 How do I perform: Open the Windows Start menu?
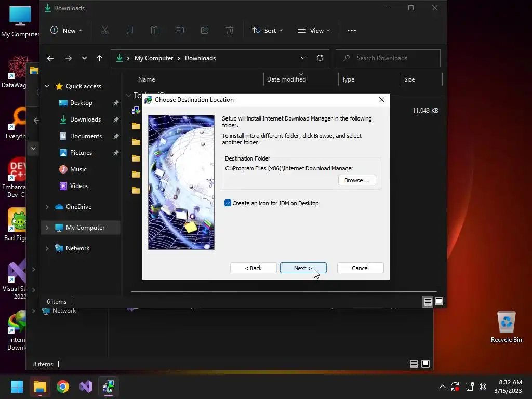[17, 387]
